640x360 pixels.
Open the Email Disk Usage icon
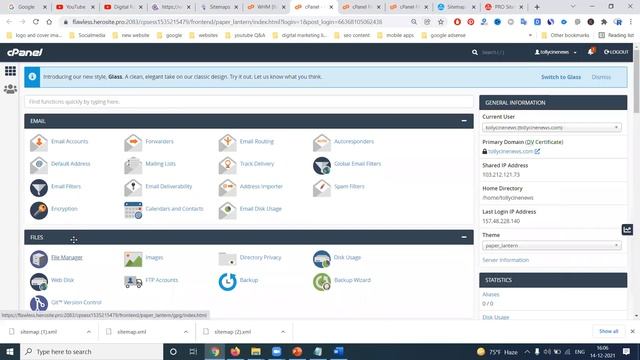227,210
